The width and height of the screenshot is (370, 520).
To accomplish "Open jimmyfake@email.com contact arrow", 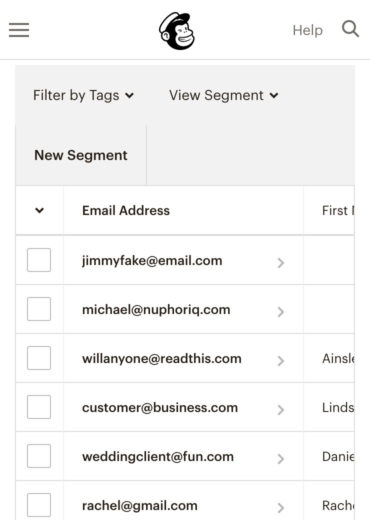I will tap(281, 263).
